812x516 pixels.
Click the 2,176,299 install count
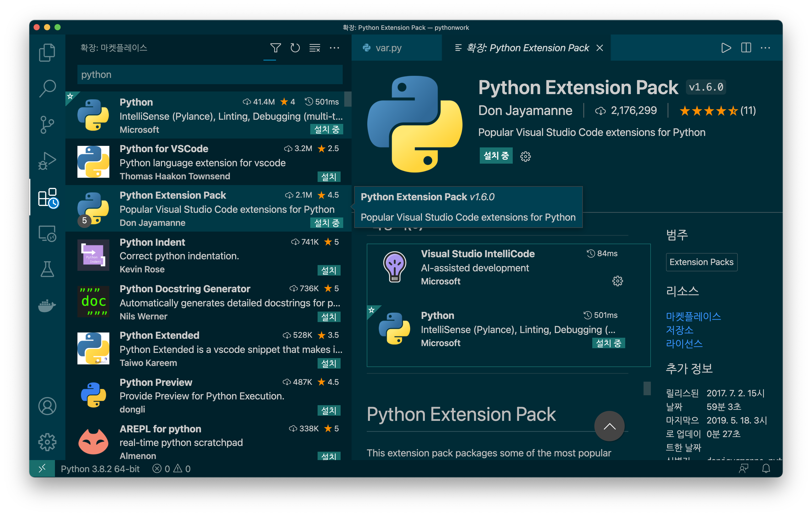coord(626,111)
